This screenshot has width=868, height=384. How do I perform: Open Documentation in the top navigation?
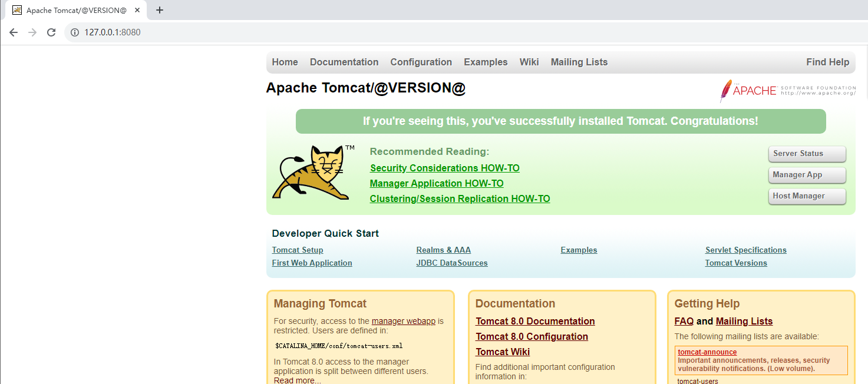click(x=344, y=62)
